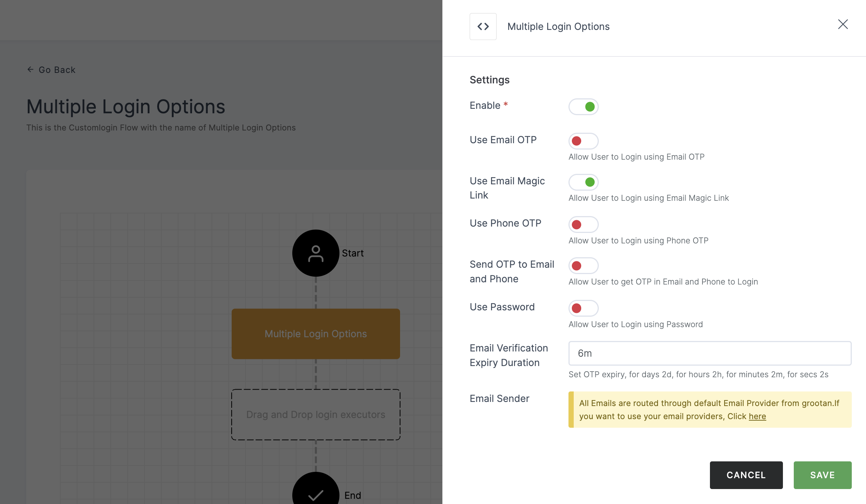Select the Start user node icon
866x504 pixels.
click(316, 253)
